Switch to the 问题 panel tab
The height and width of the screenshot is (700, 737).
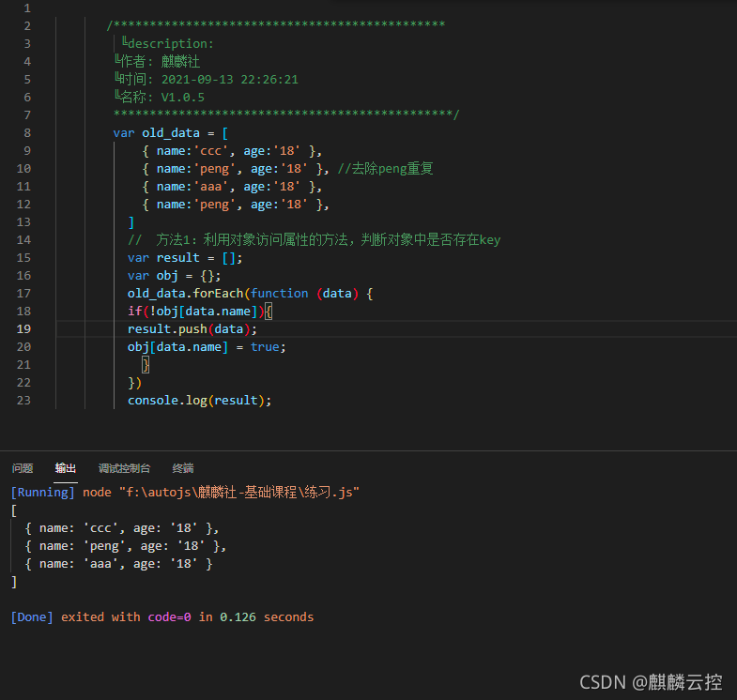(x=23, y=468)
